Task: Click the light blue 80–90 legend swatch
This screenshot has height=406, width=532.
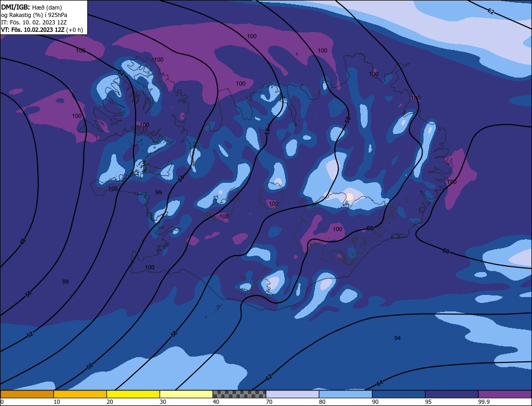Action: tap(345, 394)
